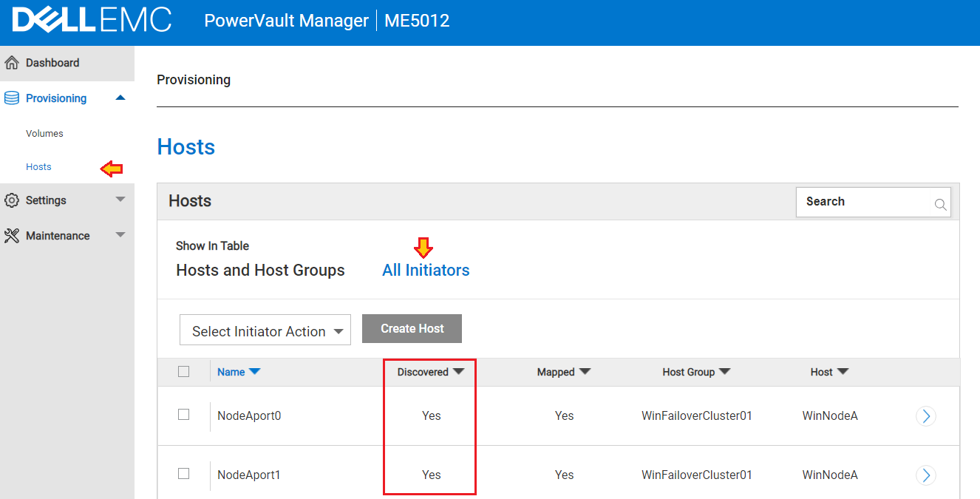980x499 pixels.
Task: Open the WinFailoverCluster01 host group link
Action: coord(695,415)
